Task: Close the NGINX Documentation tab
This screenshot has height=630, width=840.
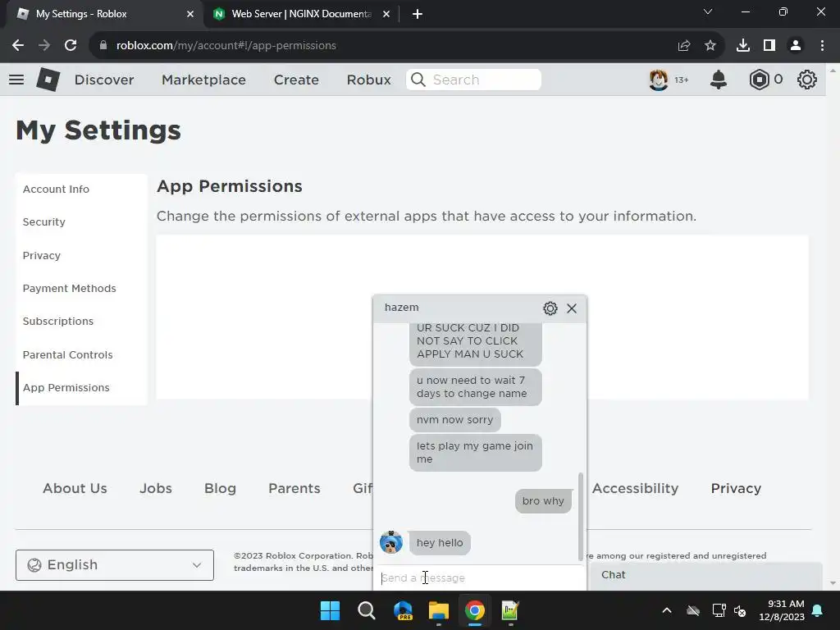Action: click(x=386, y=14)
